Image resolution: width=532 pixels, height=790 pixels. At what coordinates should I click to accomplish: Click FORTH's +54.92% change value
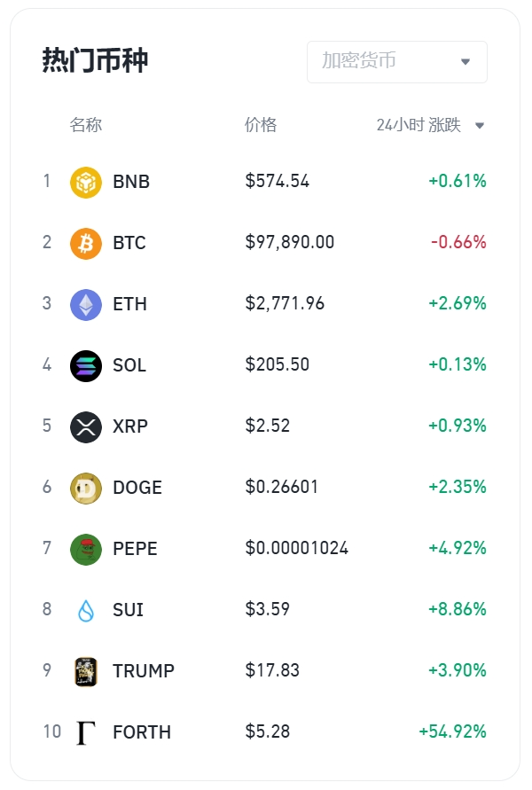452,732
